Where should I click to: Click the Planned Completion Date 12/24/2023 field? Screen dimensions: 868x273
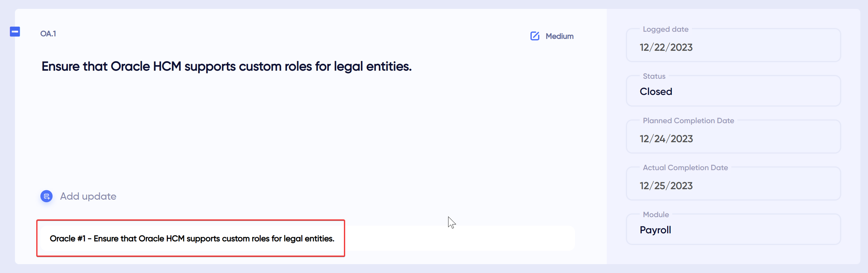click(733, 138)
